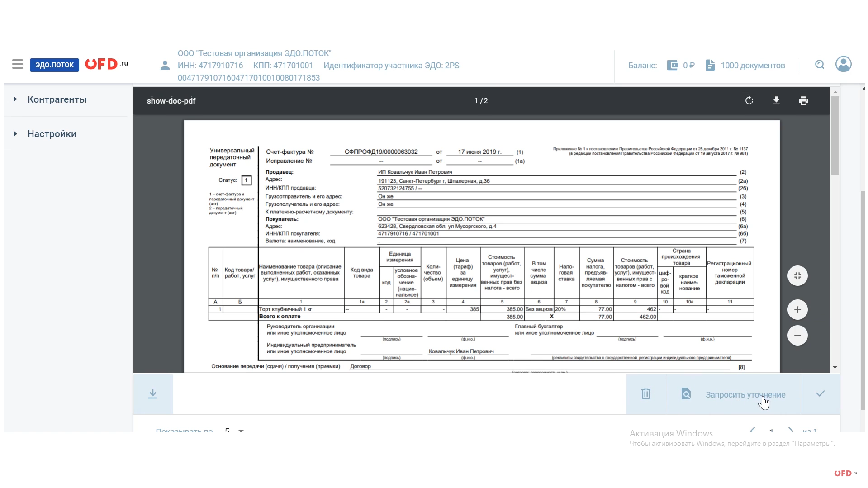Click the show-doc-pdf title text
This screenshot has height=488, width=868.
(x=171, y=100)
